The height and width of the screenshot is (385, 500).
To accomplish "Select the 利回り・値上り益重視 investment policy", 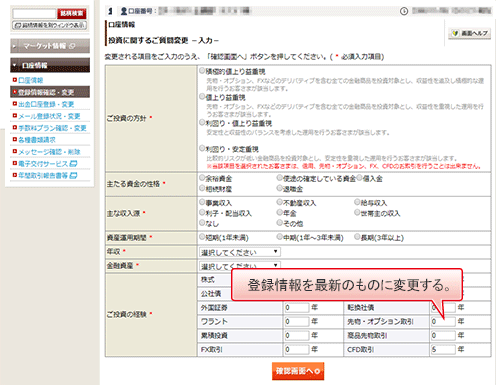I will (x=202, y=122).
